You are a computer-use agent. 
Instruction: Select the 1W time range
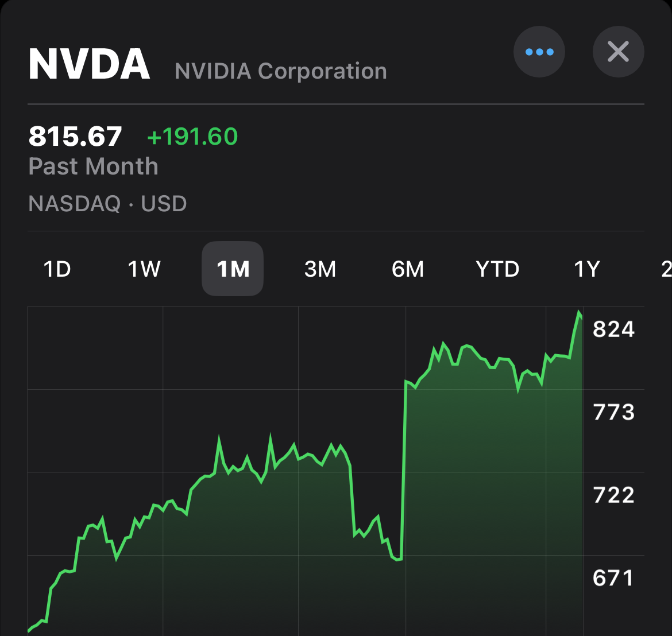(144, 269)
